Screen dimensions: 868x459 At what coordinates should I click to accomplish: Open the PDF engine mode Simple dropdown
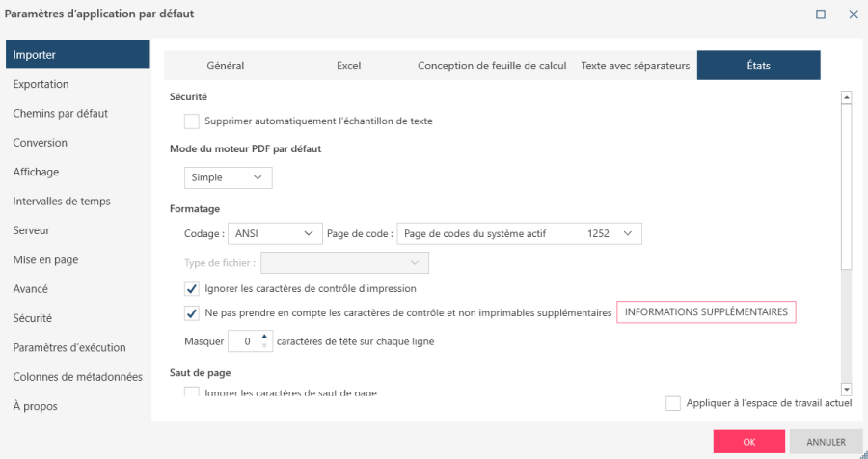pyautogui.click(x=229, y=177)
